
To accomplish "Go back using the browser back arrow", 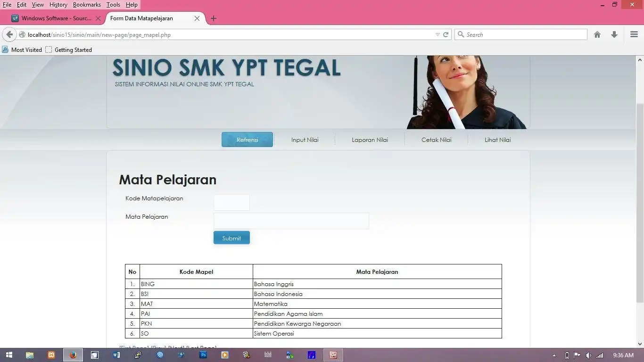I will point(9,34).
